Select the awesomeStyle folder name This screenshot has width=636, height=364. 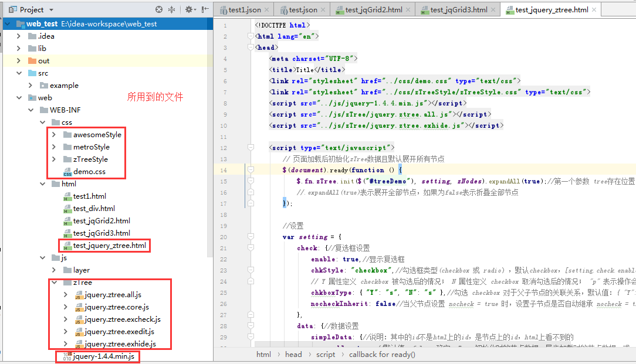pyautogui.click(x=97, y=135)
